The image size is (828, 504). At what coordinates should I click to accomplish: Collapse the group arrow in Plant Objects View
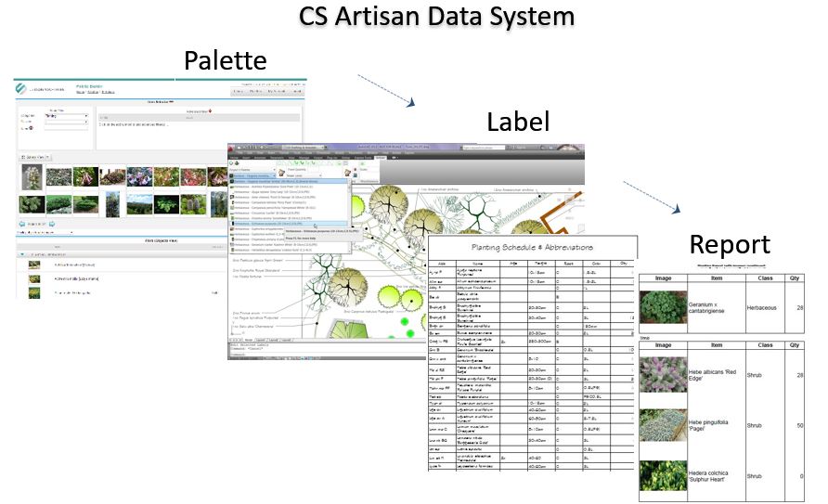tap(22, 253)
